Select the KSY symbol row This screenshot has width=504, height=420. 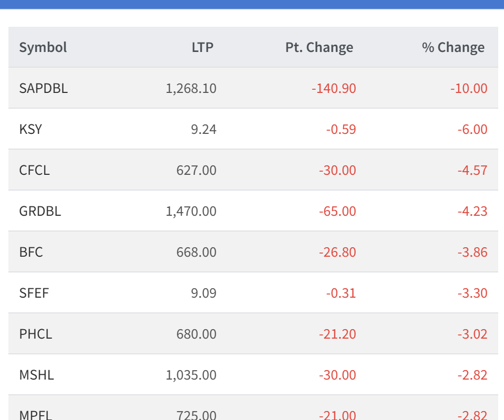[30, 129]
